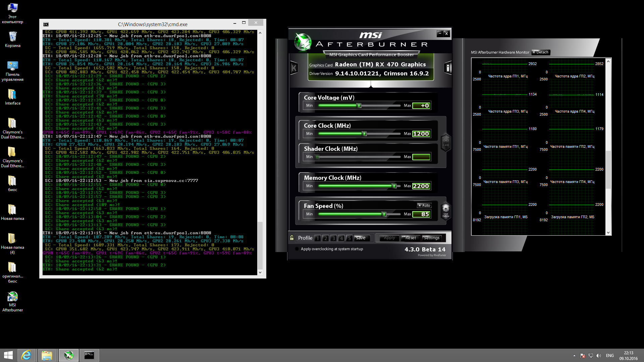Image resolution: width=644 pixels, height=362 pixels.
Task: Select profile slot 1
Action: 317,238
